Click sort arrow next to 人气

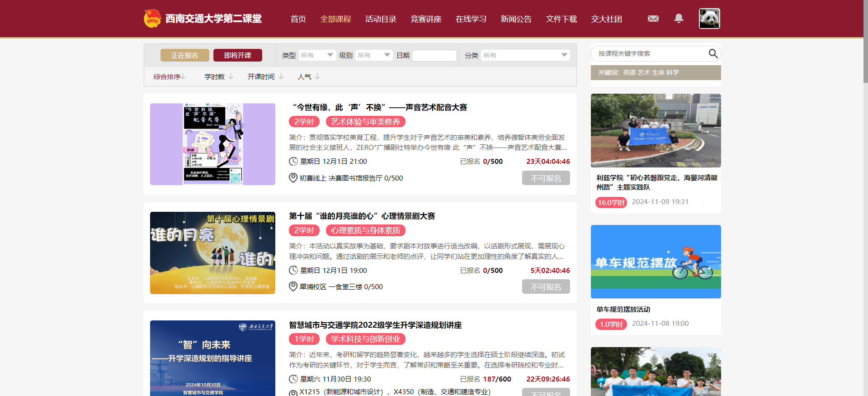(x=317, y=76)
